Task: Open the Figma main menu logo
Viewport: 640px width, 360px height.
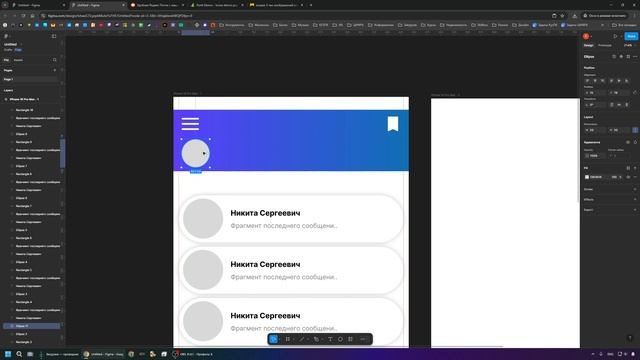Action: point(6,36)
